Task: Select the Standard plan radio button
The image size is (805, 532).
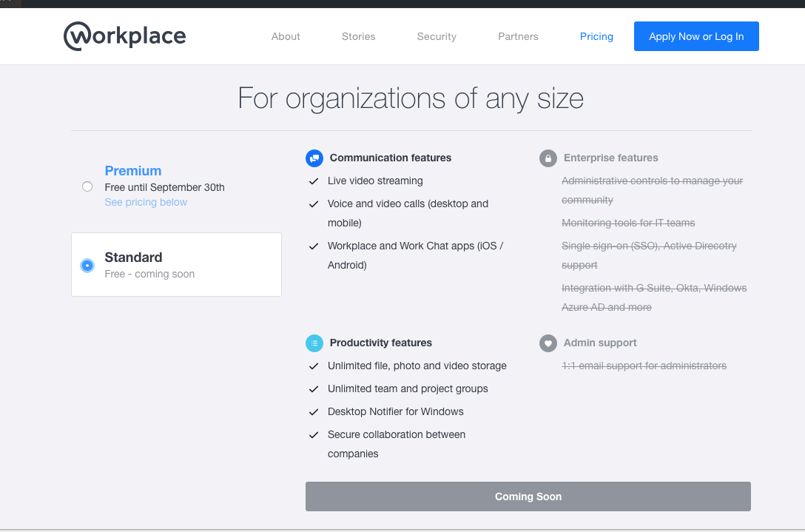Action: pyautogui.click(x=87, y=265)
